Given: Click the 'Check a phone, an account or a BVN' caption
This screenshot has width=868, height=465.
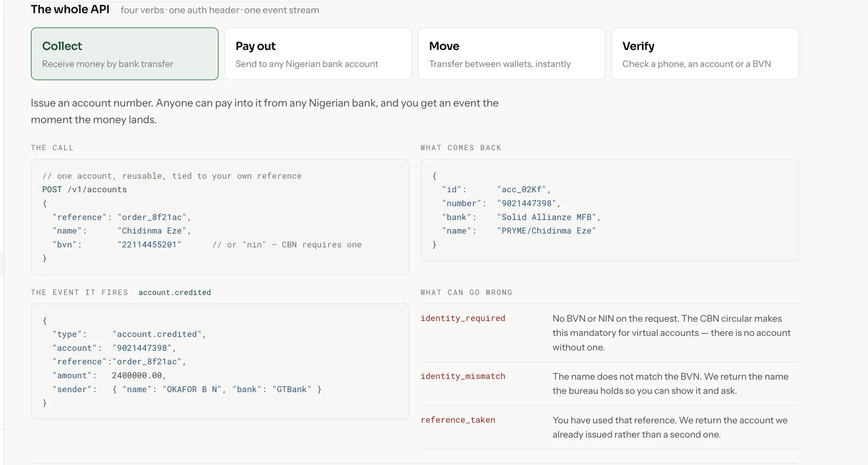Looking at the screenshot, I should click(697, 64).
